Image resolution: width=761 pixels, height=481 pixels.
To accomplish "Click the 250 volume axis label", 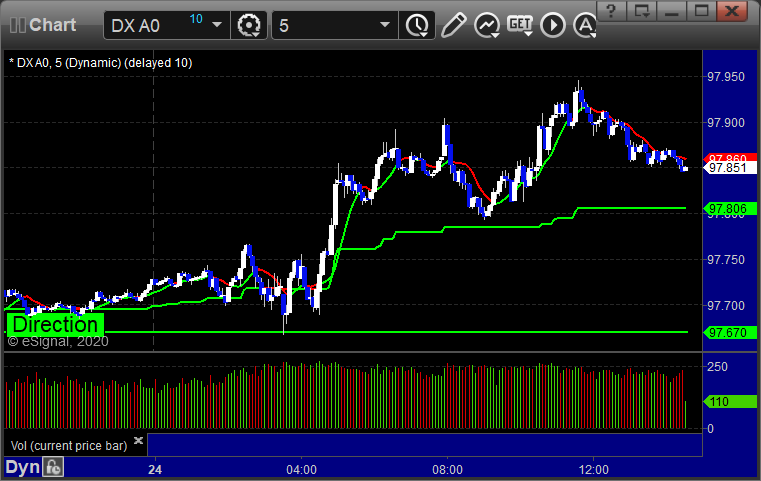I will 717,366.
